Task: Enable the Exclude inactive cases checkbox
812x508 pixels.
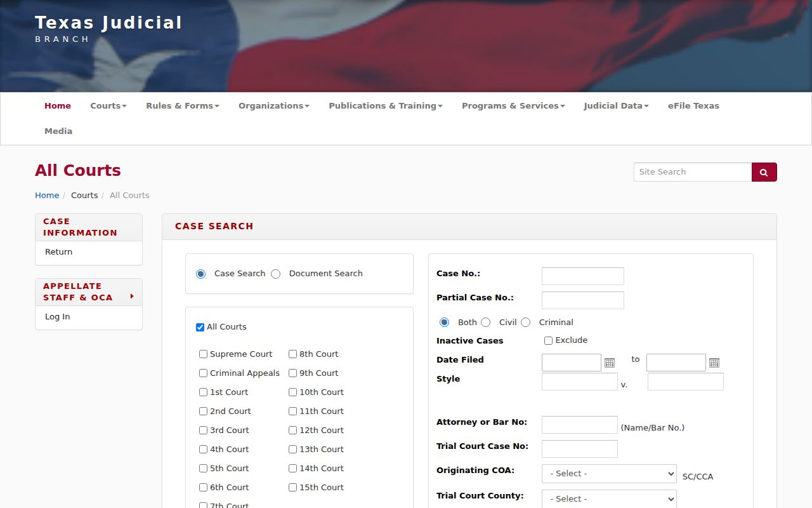Action: pos(549,340)
